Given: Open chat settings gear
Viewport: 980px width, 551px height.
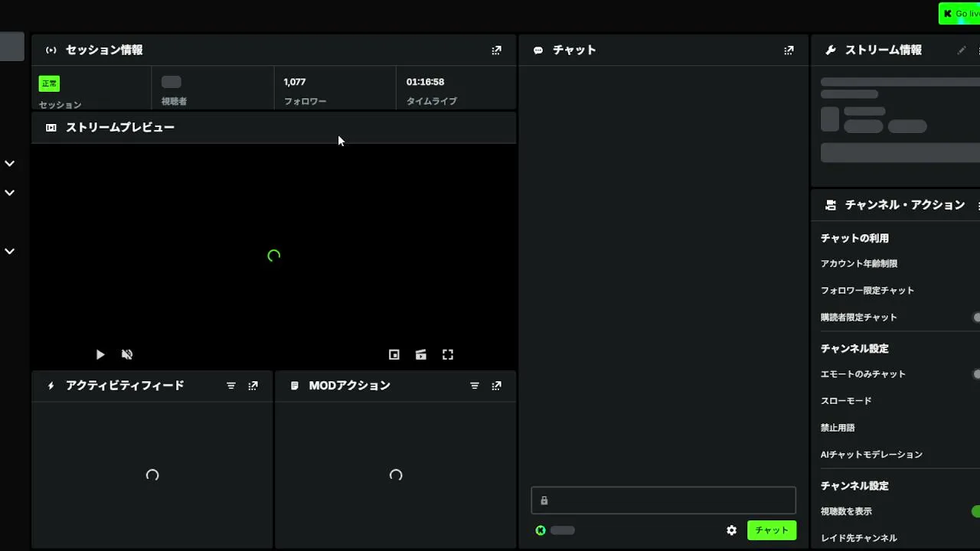Looking at the screenshot, I should pyautogui.click(x=732, y=530).
